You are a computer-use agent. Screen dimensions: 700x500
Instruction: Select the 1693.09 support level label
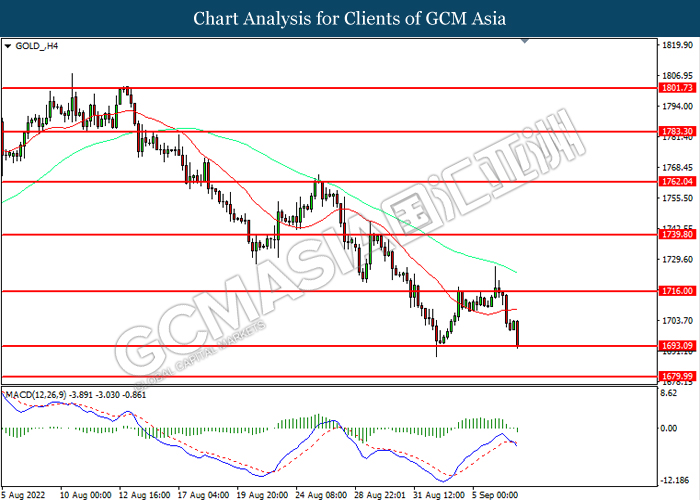pos(678,346)
